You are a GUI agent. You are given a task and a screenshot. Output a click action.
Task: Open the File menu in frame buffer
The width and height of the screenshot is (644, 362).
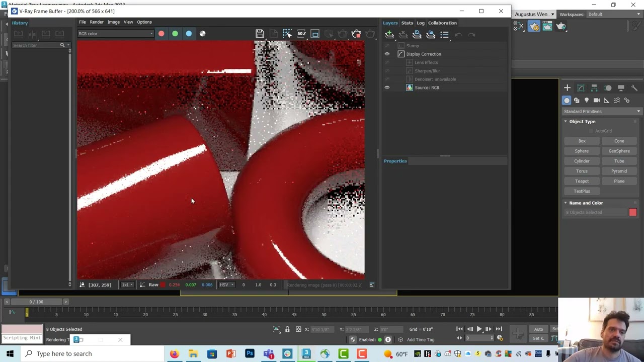click(x=82, y=22)
